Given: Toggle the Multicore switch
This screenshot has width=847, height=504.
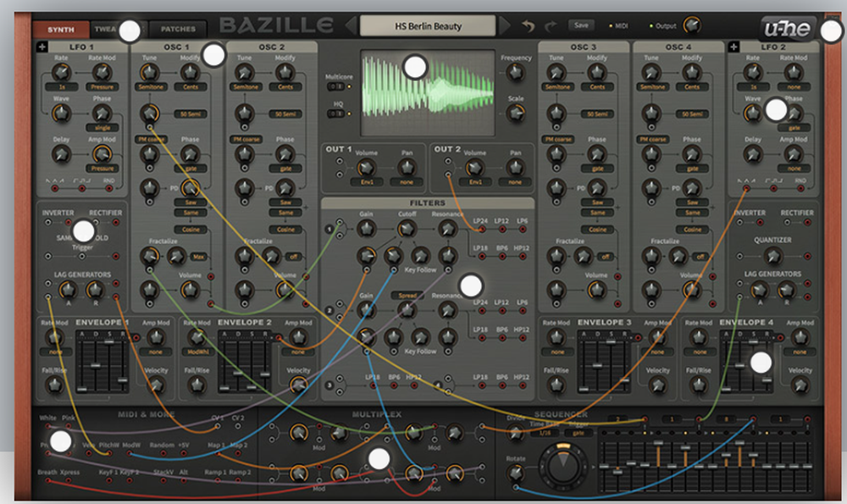Looking at the screenshot, I should tap(336, 86).
